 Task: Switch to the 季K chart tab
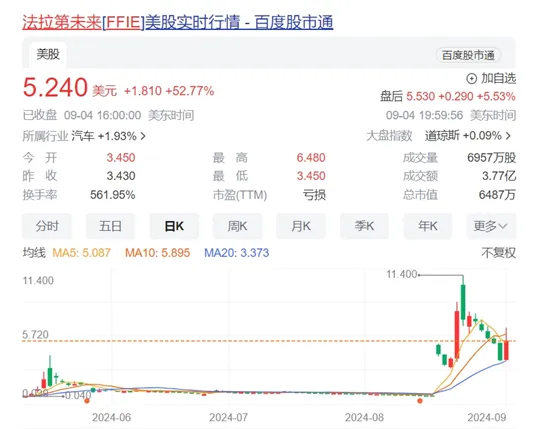pyautogui.click(x=364, y=226)
